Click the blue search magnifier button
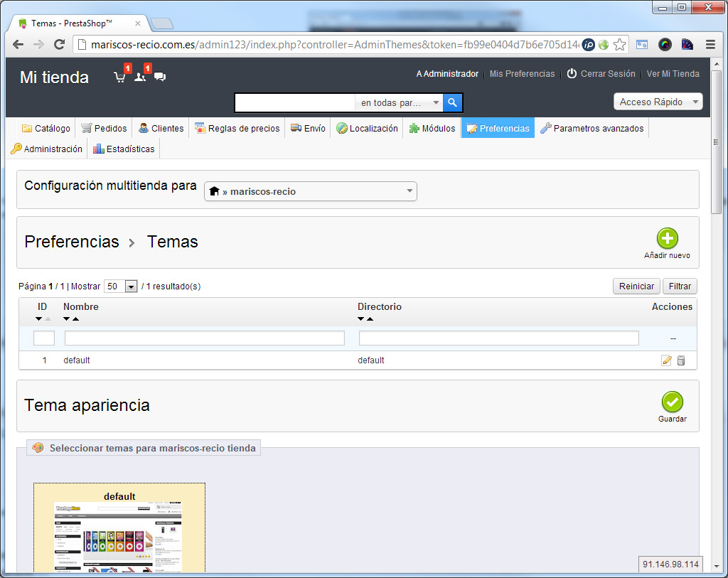728x578 pixels. 452,102
